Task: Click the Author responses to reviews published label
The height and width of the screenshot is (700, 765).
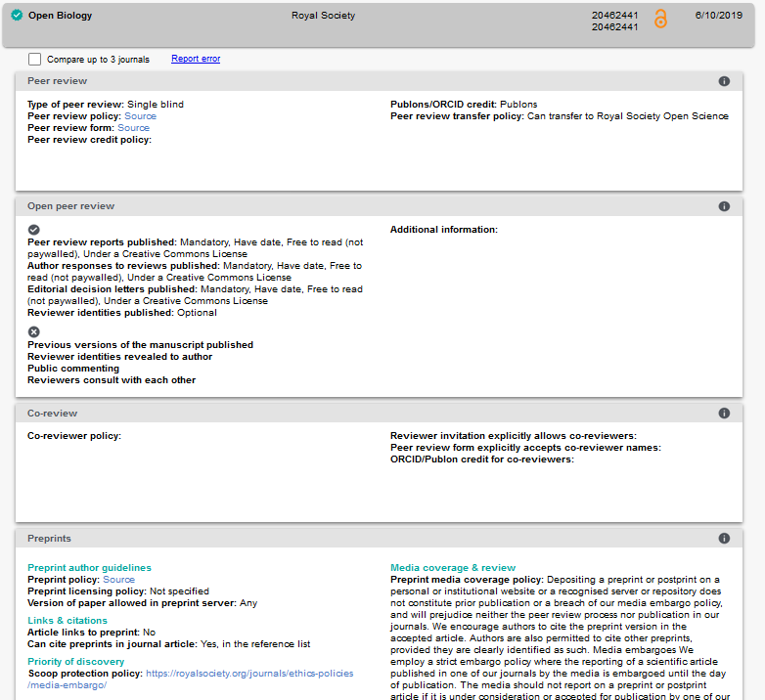Action: pyautogui.click(x=123, y=266)
